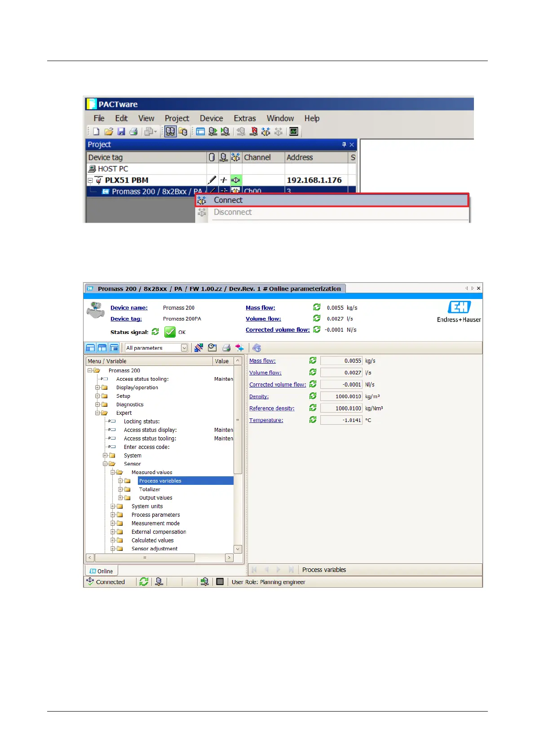Click the Density parameter link
Image resolution: width=535 pixels, height=756 pixels.
[x=259, y=396]
